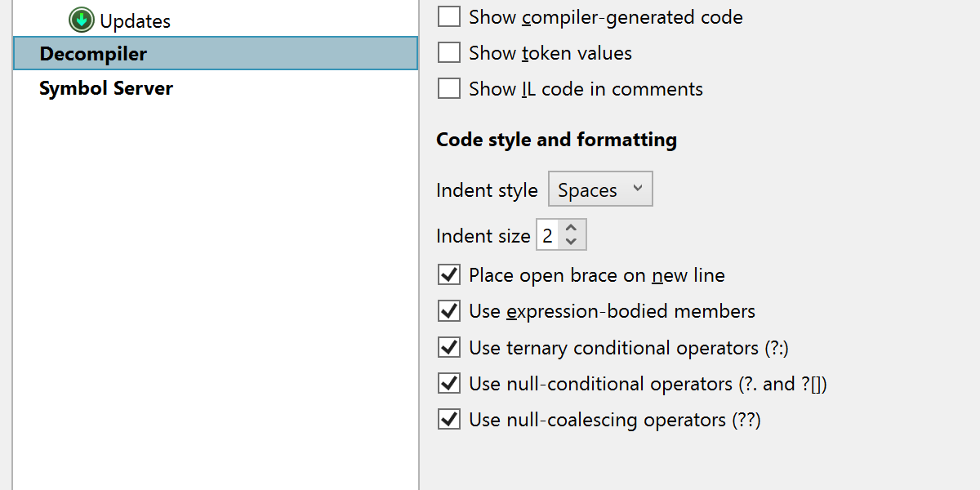Click the Indent style dropdown chevron
This screenshot has width=980, height=490.
(638, 189)
